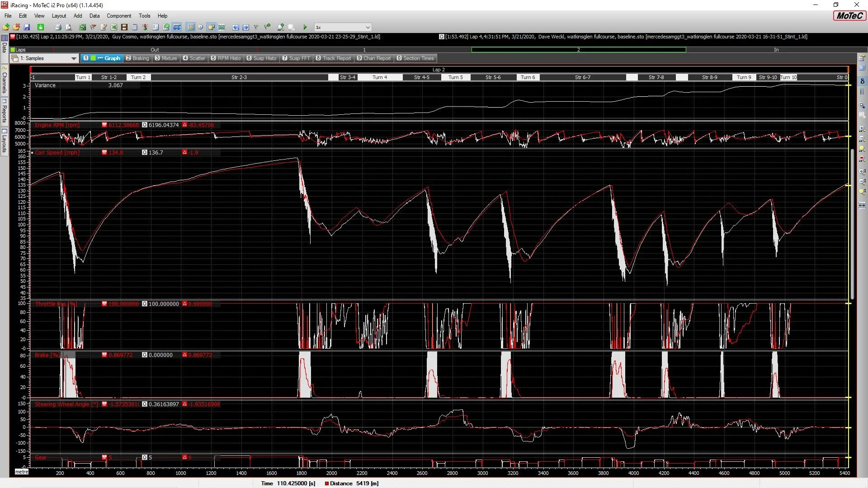Select lap 2 segment in Laps bar

pyautogui.click(x=578, y=50)
